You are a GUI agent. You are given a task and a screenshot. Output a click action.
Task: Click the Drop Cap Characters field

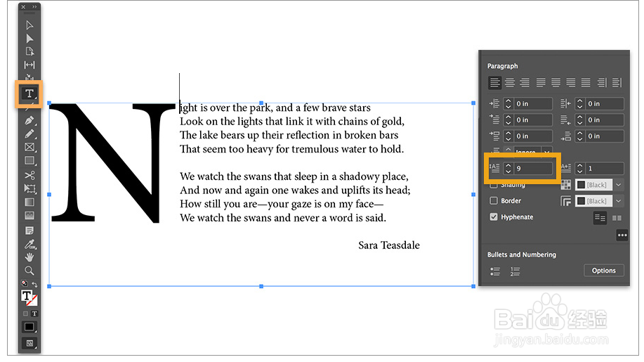click(x=605, y=169)
